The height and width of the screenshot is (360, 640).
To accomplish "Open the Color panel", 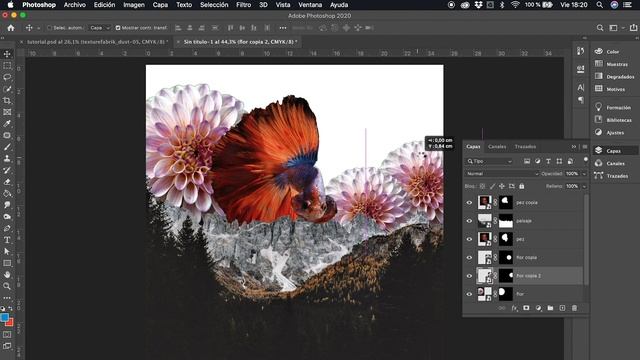I will pyautogui.click(x=613, y=51).
